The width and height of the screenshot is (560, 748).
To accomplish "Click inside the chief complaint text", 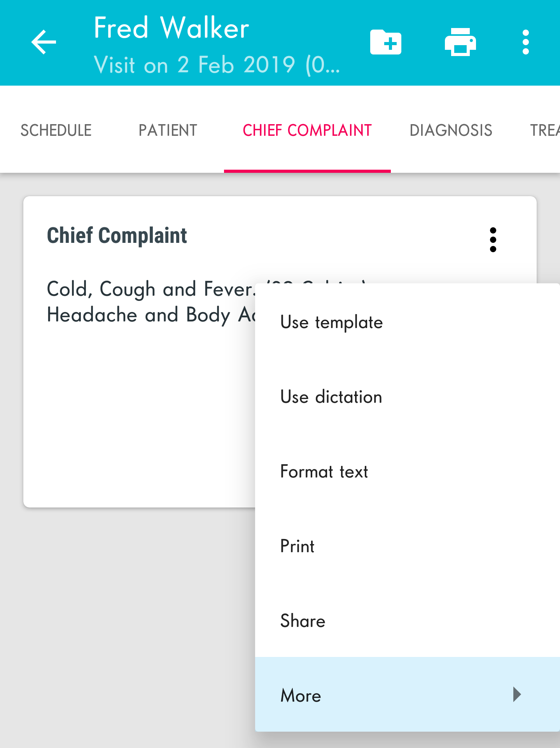I will pyautogui.click(x=151, y=302).
